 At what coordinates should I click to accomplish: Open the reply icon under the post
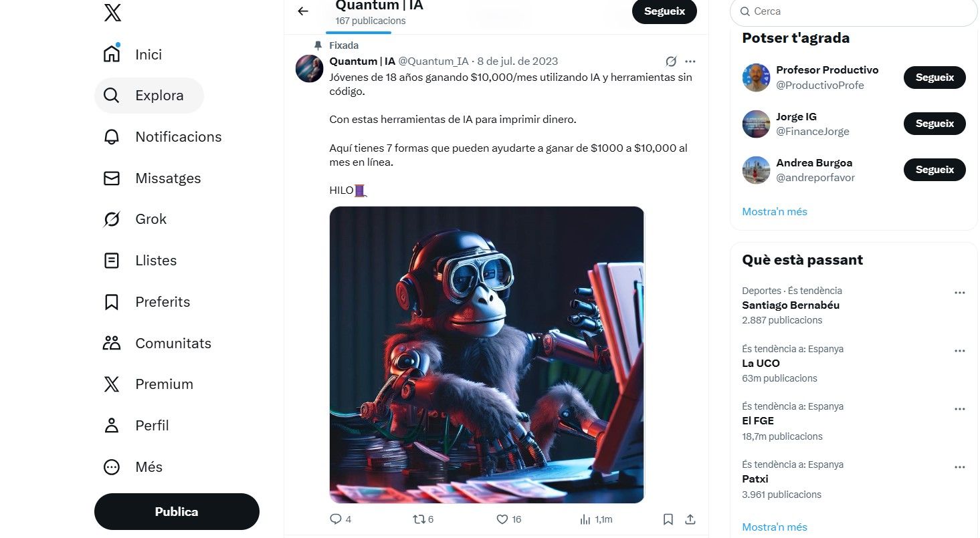point(336,519)
